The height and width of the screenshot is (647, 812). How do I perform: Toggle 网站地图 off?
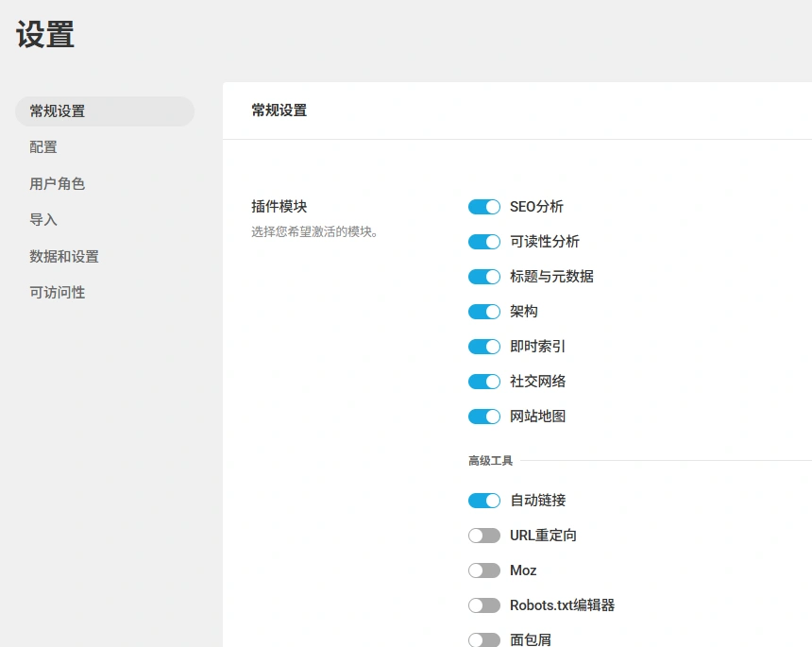tap(483, 416)
